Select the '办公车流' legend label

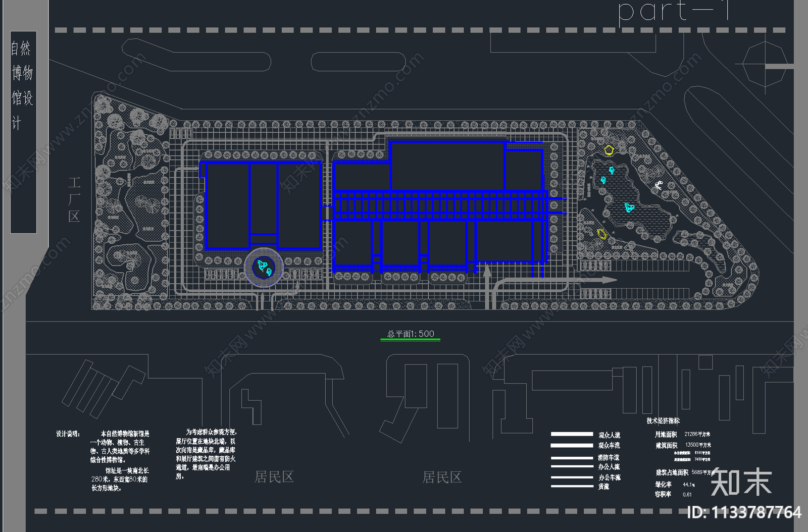(610, 477)
